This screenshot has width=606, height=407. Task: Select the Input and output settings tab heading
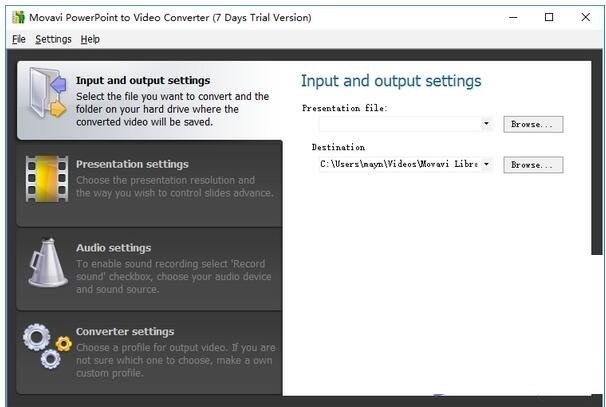[x=143, y=80]
